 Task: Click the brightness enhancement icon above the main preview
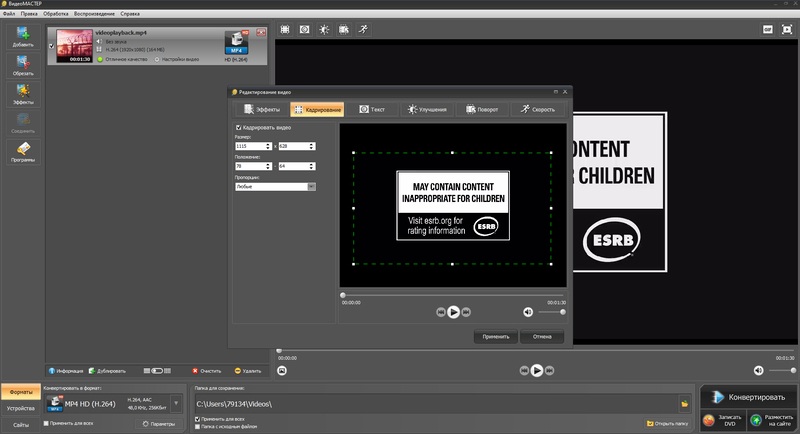(x=324, y=30)
